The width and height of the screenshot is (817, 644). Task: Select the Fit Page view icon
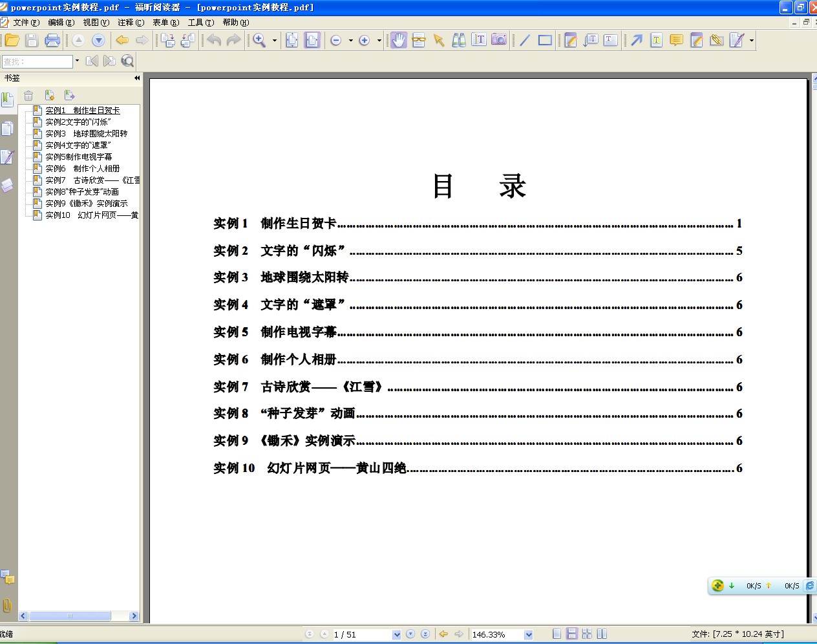[292, 40]
